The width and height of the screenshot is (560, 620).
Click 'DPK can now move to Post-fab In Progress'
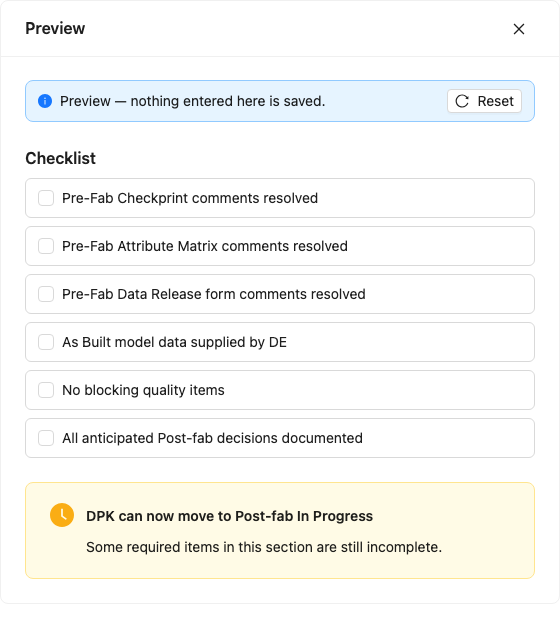(x=229, y=516)
